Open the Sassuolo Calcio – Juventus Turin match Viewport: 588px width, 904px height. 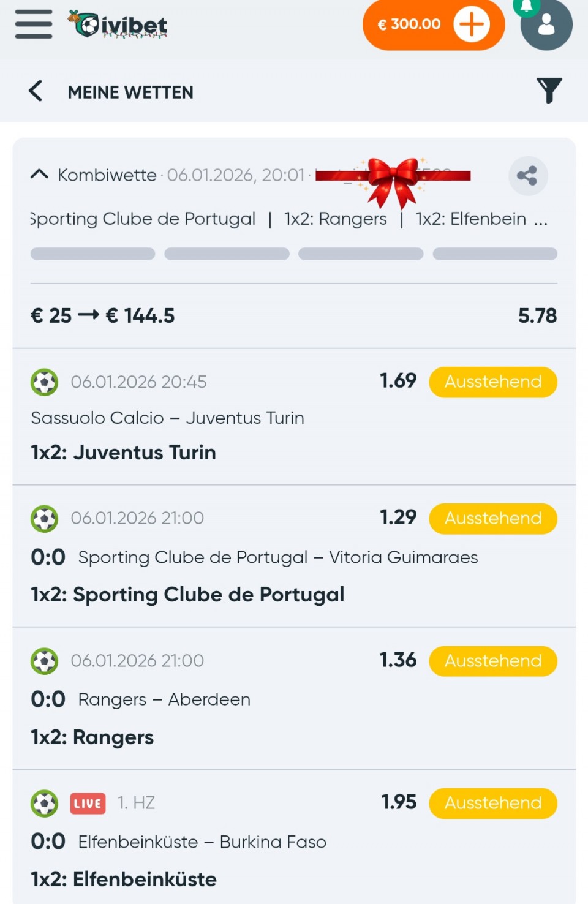167,418
